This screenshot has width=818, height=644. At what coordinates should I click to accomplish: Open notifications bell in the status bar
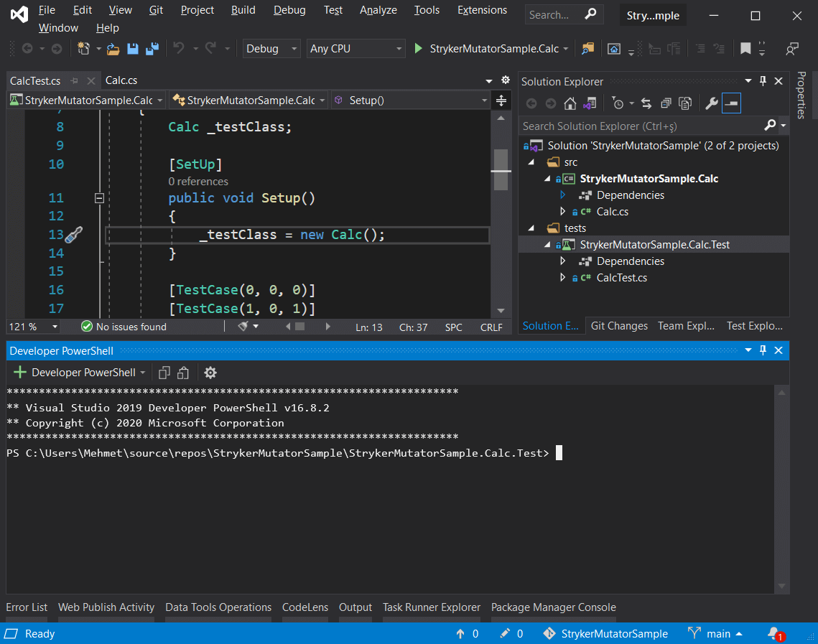776,633
